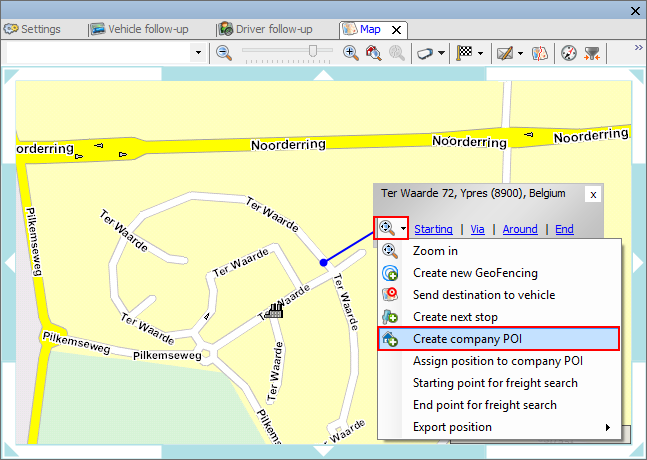Close the Ter Waarde 72 address popup
This screenshot has width=647, height=460.
(593, 194)
